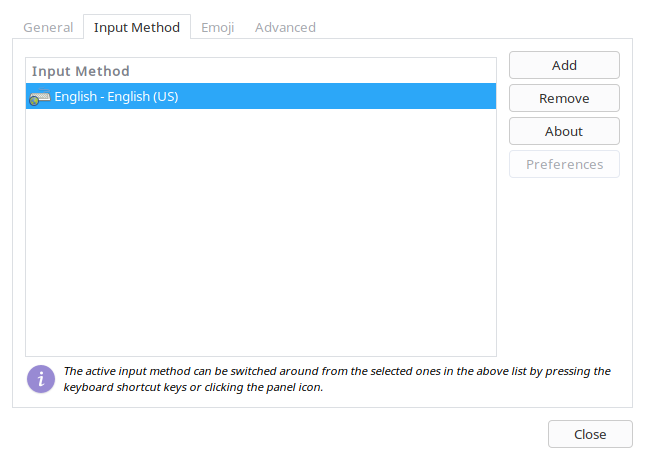Remove the selected input method

(564, 98)
